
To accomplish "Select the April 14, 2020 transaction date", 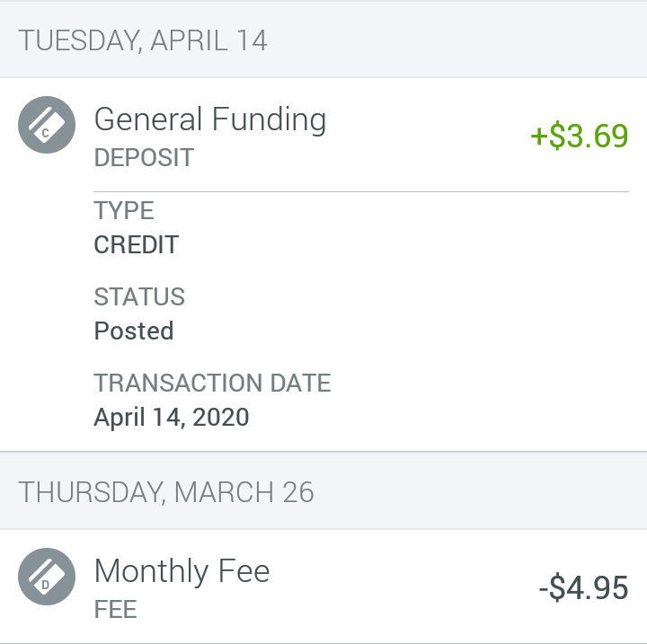I will [172, 418].
